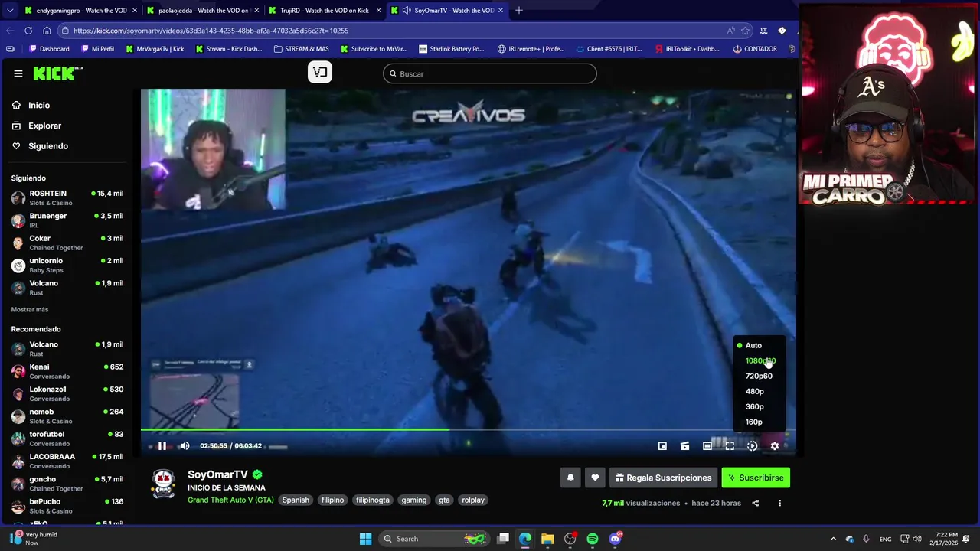Enter fullscreen video mode
Screen dimensions: 980x551
click(730, 446)
